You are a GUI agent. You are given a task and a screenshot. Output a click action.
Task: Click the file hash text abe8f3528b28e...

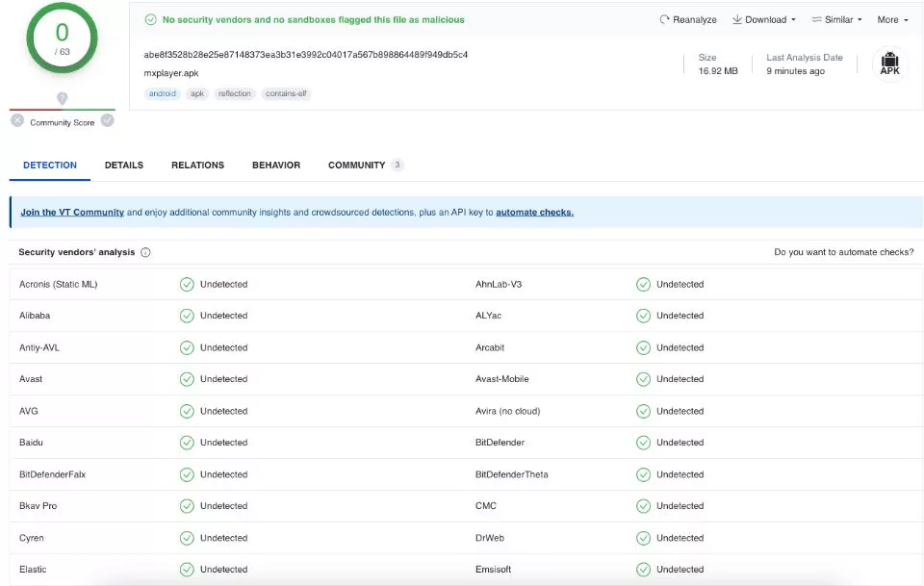(306, 54)
